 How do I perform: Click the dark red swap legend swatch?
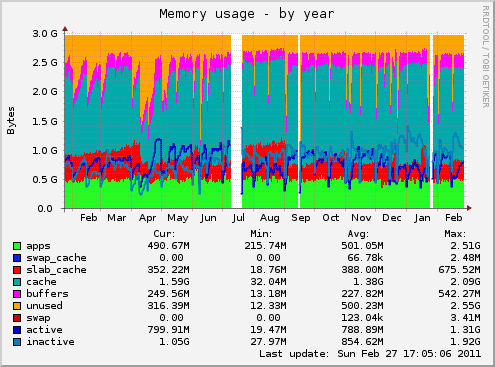coord(17,318)
